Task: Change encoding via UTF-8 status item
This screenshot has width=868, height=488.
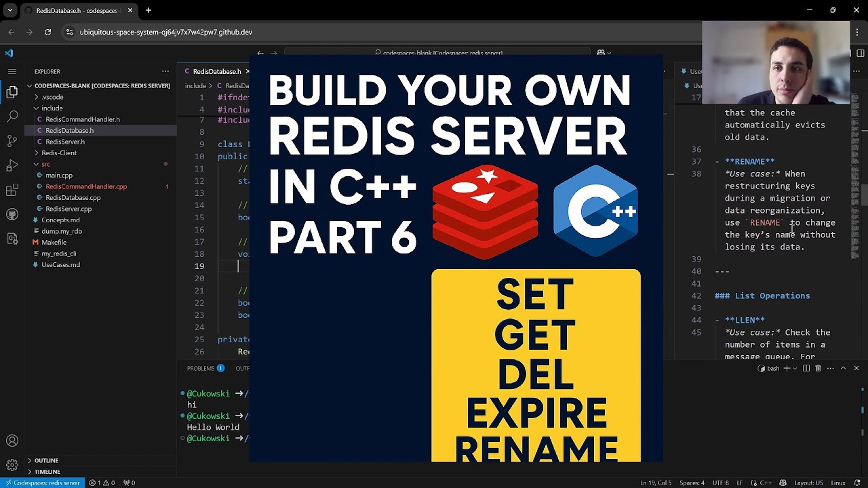Action: (x=720, y=483)
